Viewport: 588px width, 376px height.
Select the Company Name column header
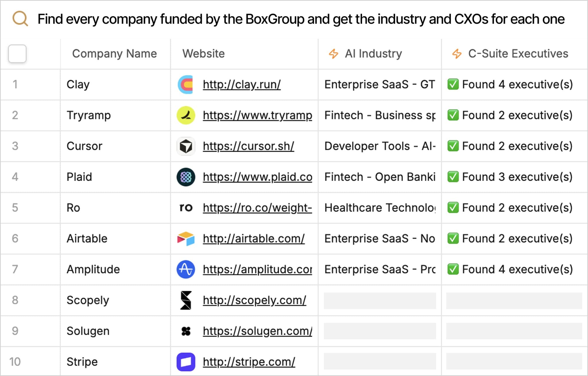pyautogui.click(x=115, y=53)
